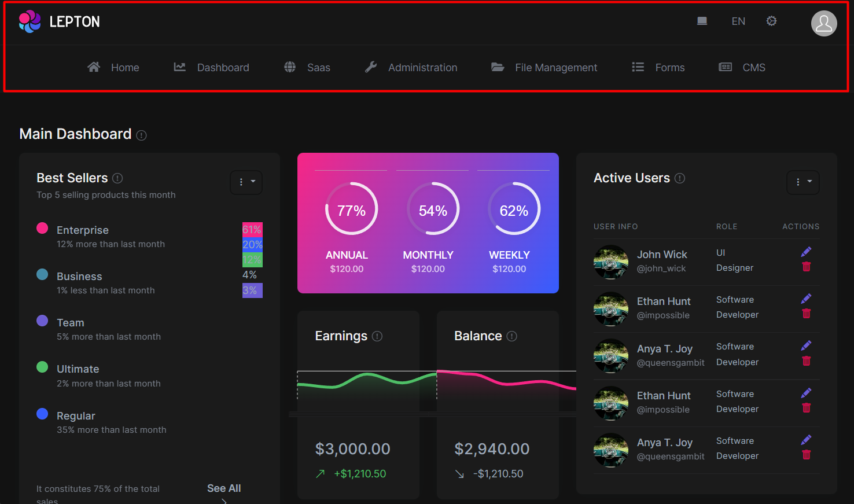Click the File Management folder icon

[x=498, y=67]
